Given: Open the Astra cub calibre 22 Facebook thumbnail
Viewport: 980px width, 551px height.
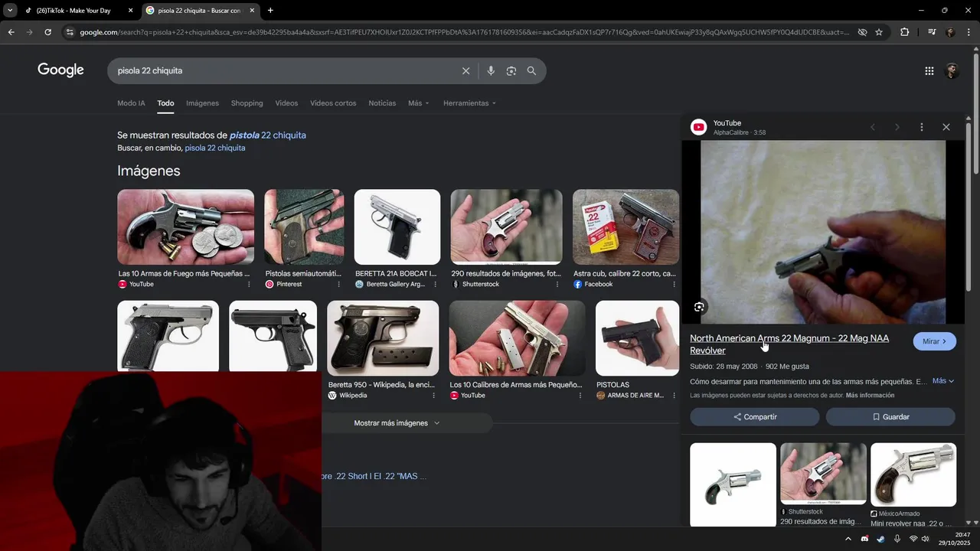Looking at the screenshot, I should (626, 227).
